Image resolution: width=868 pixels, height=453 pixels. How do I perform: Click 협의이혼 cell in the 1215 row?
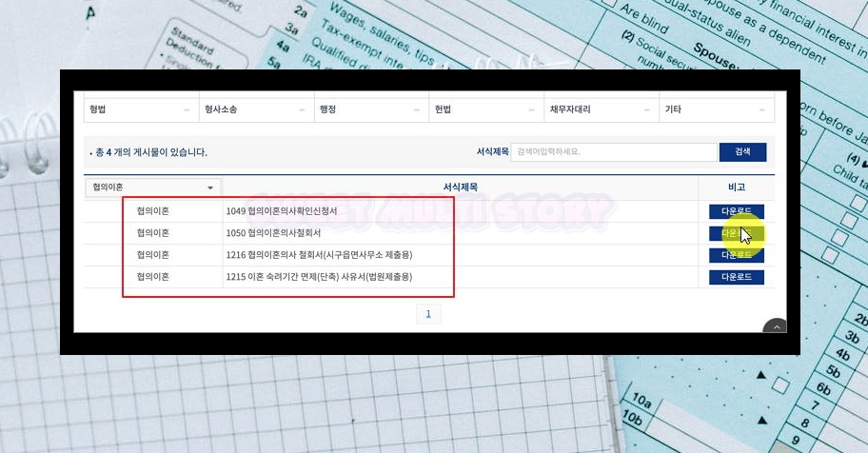point(153,277)
